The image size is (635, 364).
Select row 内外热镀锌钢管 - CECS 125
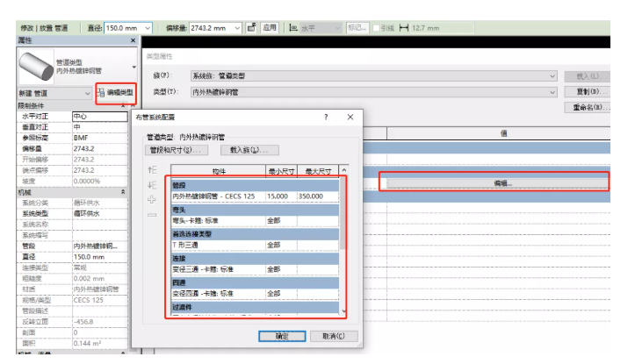255,196
